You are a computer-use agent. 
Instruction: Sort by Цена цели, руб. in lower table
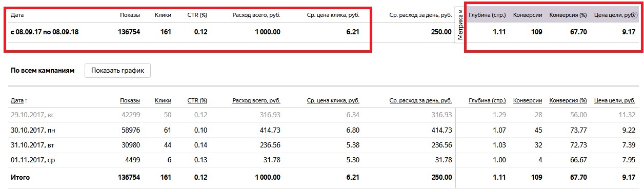pyautogui.click(x=615, y=100)
